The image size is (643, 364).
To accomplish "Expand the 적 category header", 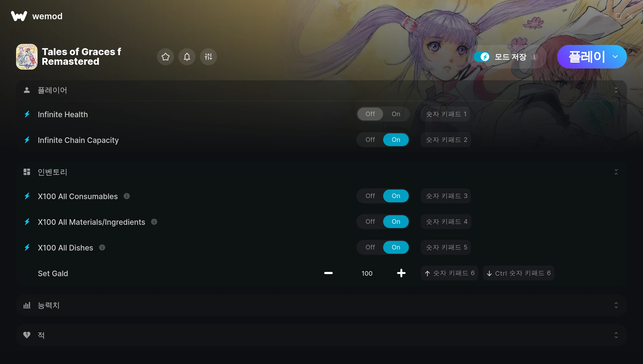I will [x=322, y=335].
